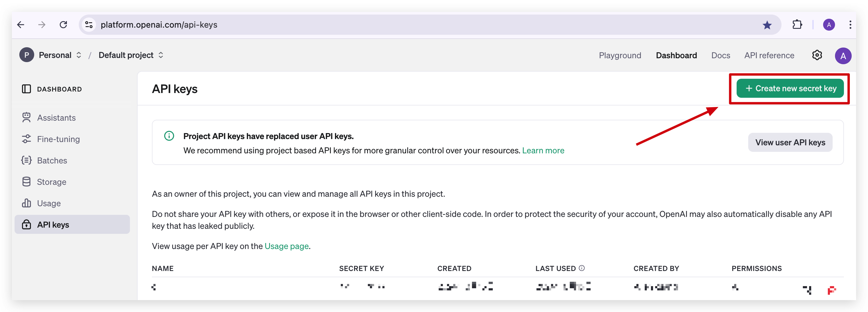Click the CREATED BY column header
The image size is (868, 312).
click(x=656, y=268)
